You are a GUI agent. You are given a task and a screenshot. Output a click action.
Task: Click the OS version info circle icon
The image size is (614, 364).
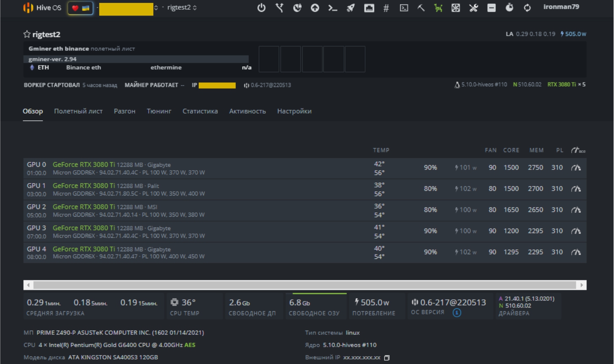457,313
